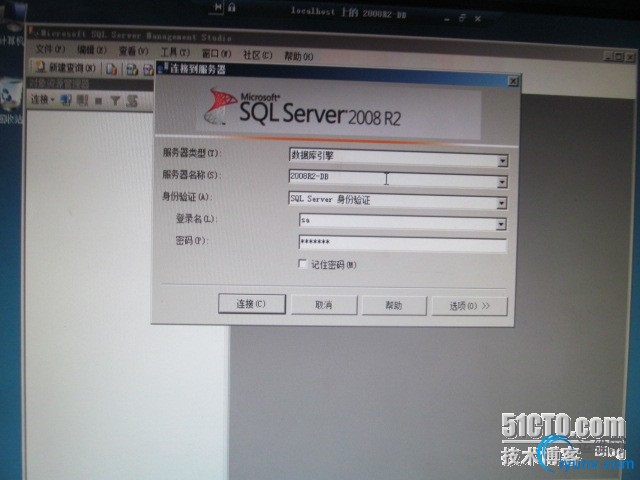This screenshot has height=480, width=640.
Task: Click the 帮助 help button in dialog
Action: (394, 306)
